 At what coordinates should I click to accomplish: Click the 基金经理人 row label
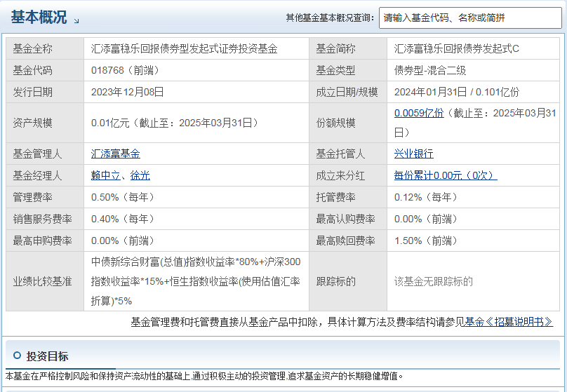pyautogui.click(x=38, y=175)
